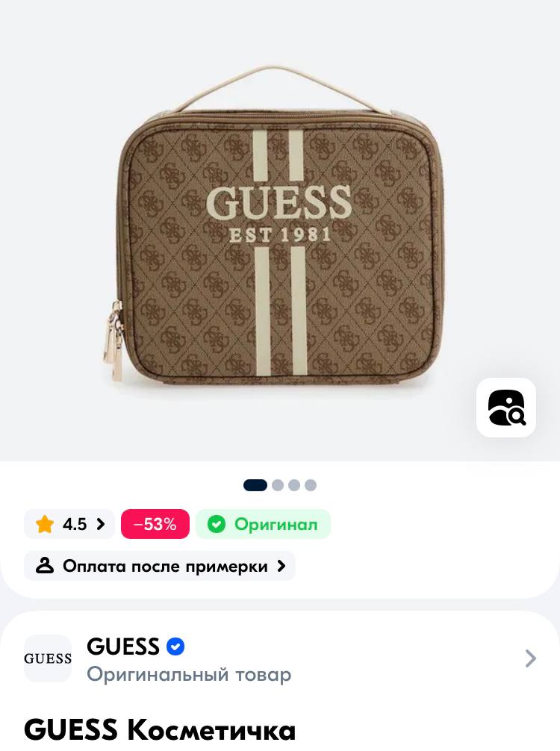This screenshot has width=560, height=751.
Task: Switch to the third image dot
Action: click(x=294, y=485)
